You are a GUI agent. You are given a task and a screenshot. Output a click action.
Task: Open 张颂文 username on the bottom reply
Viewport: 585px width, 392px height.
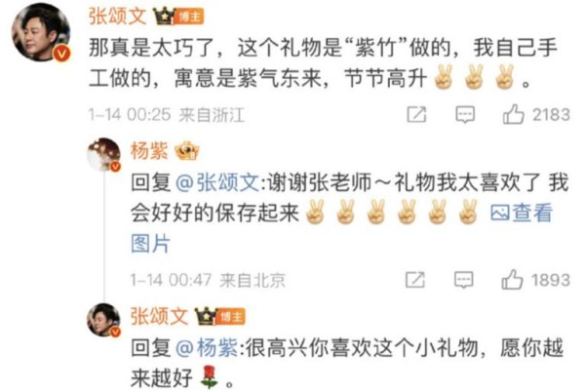click(x=159, y=316)
